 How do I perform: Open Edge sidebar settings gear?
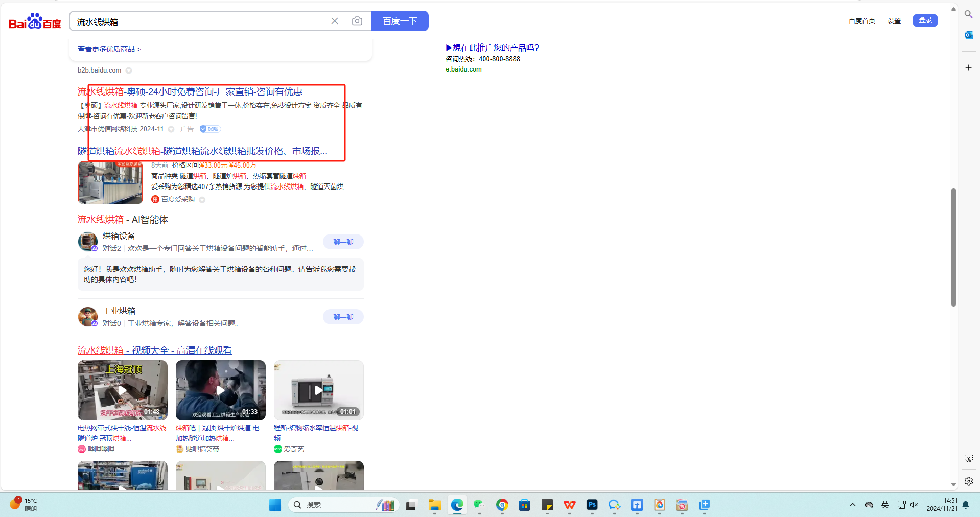[968, 481]
